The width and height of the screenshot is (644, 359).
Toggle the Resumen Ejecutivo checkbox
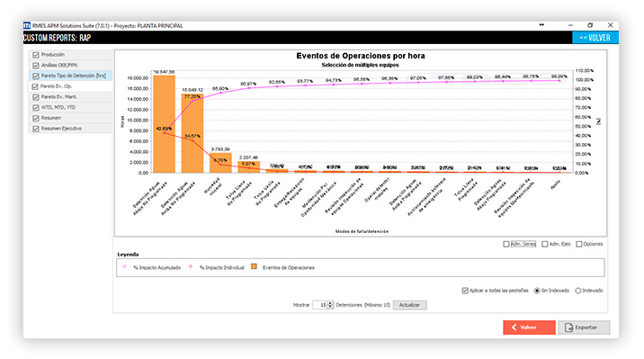36,129
